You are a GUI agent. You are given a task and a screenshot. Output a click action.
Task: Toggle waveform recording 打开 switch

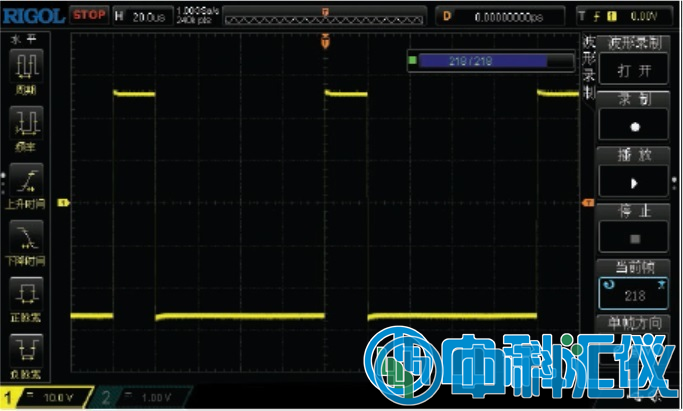click(x=634, y=72)
